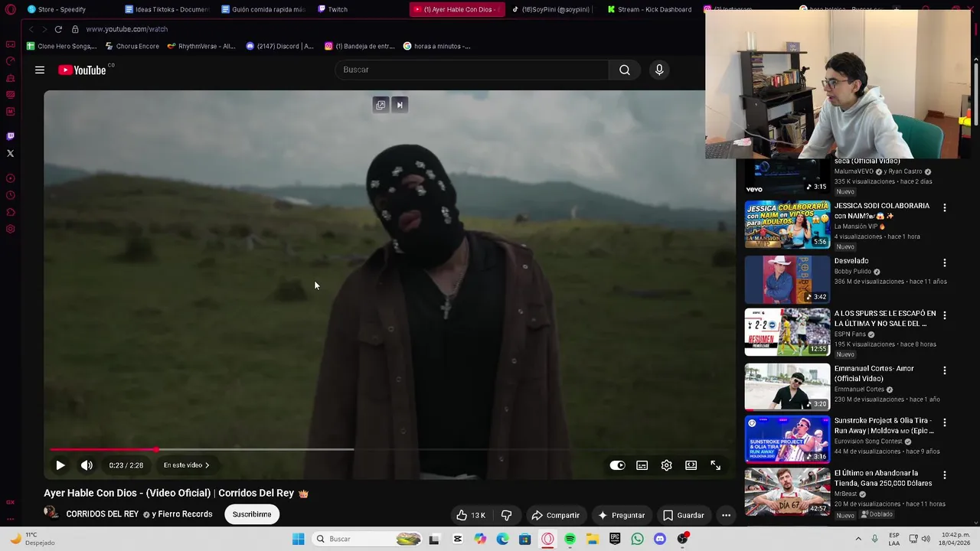Click the next-video icon above the player
The height and width of the screenshot is (551, 980).
pyautogui.click(x=400, y=105)
